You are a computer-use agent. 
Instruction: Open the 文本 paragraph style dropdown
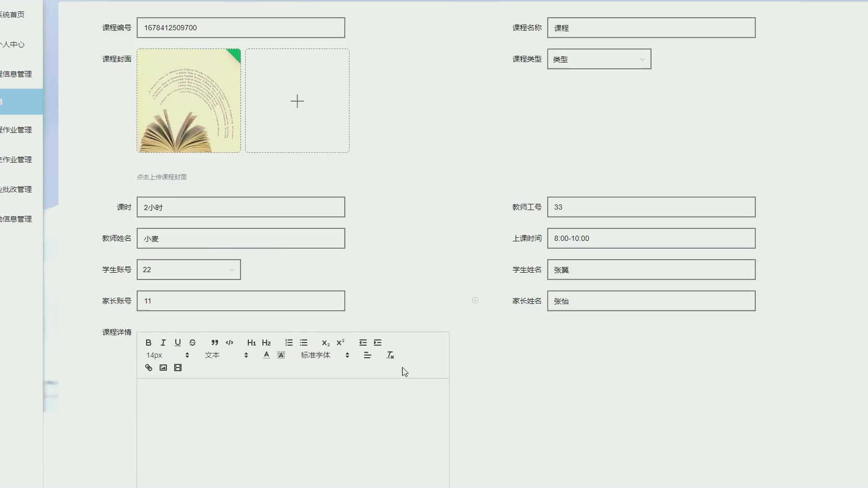tap(226, 355)
